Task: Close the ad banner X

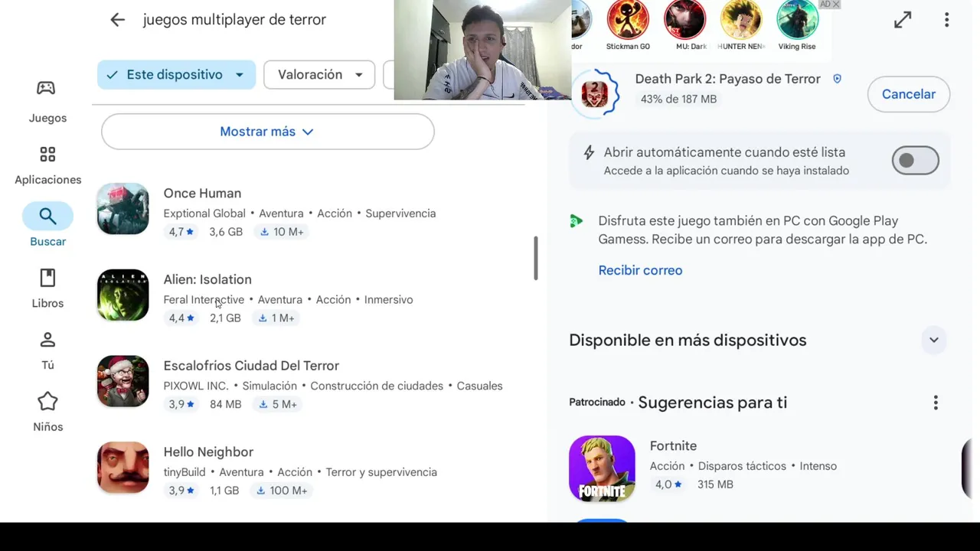Action: (836, 5)
